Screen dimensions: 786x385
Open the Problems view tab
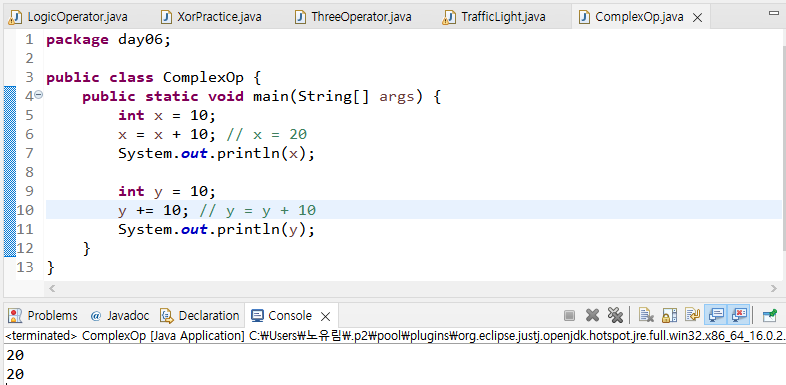tap(43, 316)
